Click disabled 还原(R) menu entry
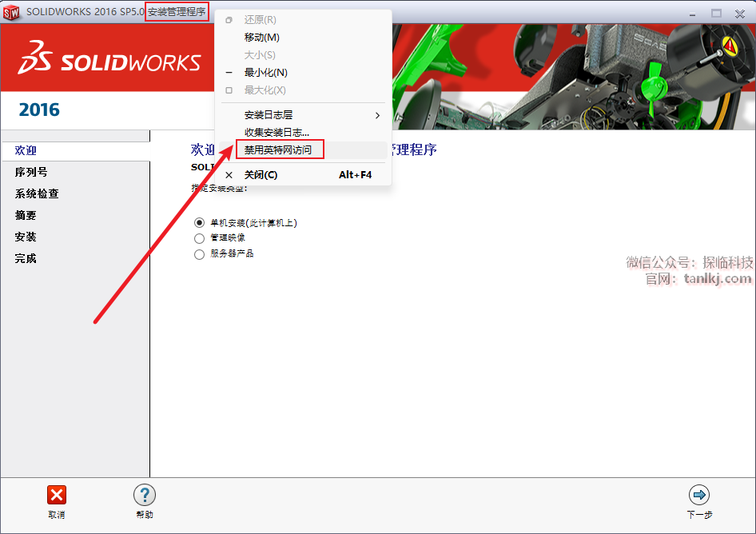Viewport: 756px width, 534px height. pyautogui.click(x=303, y=20)
